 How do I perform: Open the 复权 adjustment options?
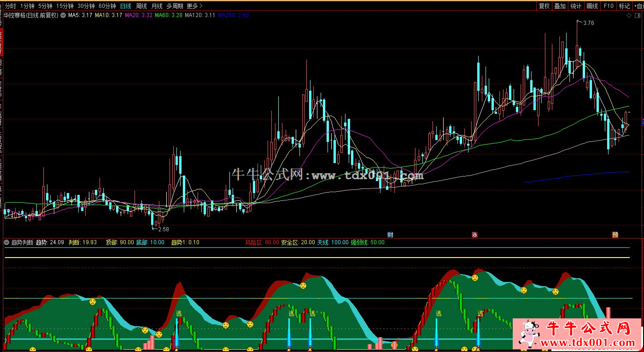click(544, 6)
